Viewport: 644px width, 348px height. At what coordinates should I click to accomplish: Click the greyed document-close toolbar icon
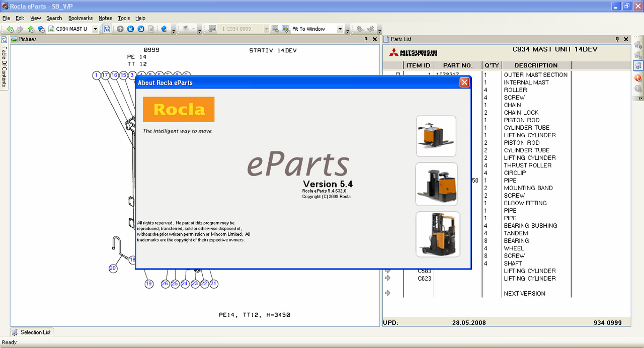151,29
